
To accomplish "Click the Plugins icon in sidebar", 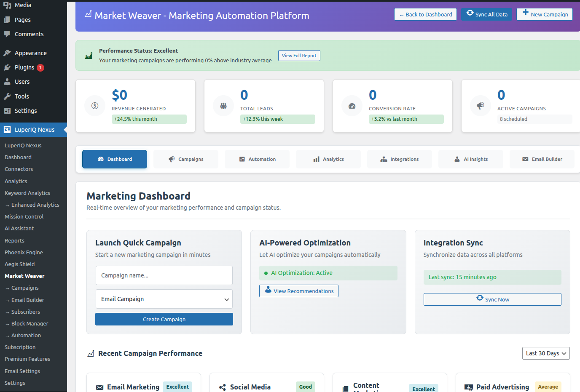I will point(7,67).
